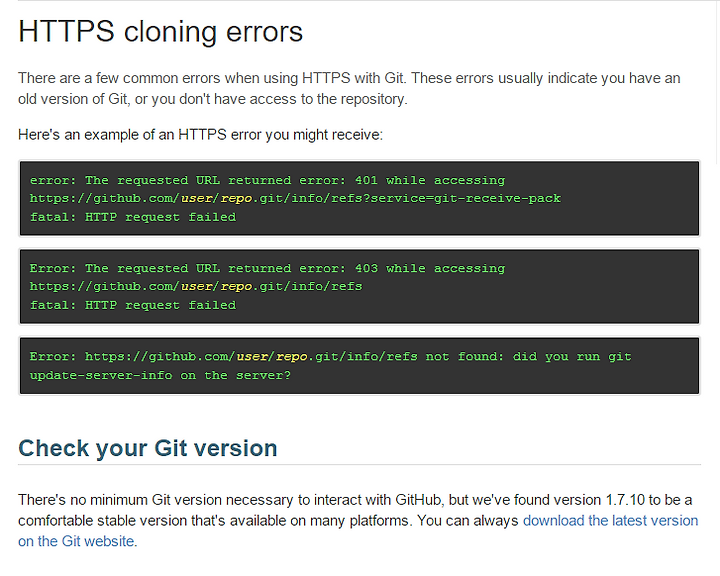Viewport: 720px width, 576px height.
Task: Click the "not found: did you run git" error line
Action: click(331, 356)
